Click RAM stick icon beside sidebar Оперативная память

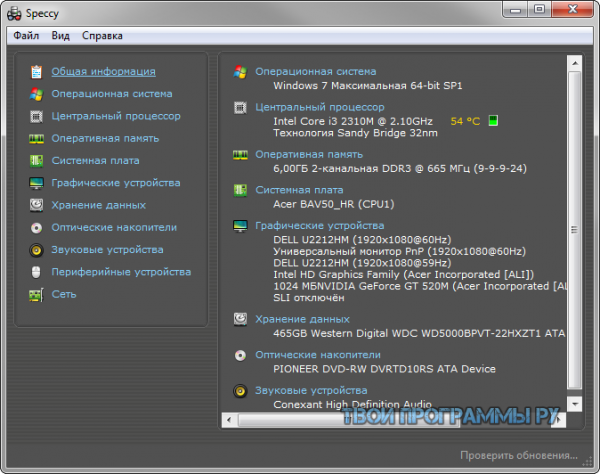coord(36,138)
